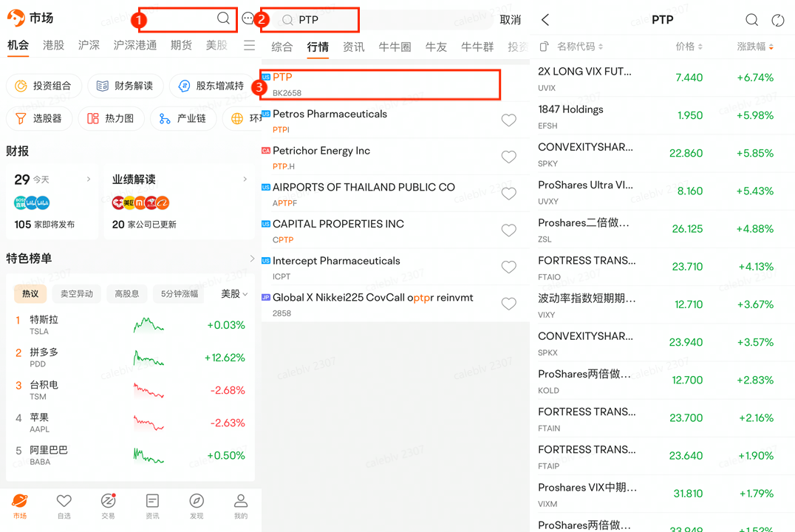
Task: Open 投资组合 shortcut
Action: pyautogui.click(x=44, y=86)
